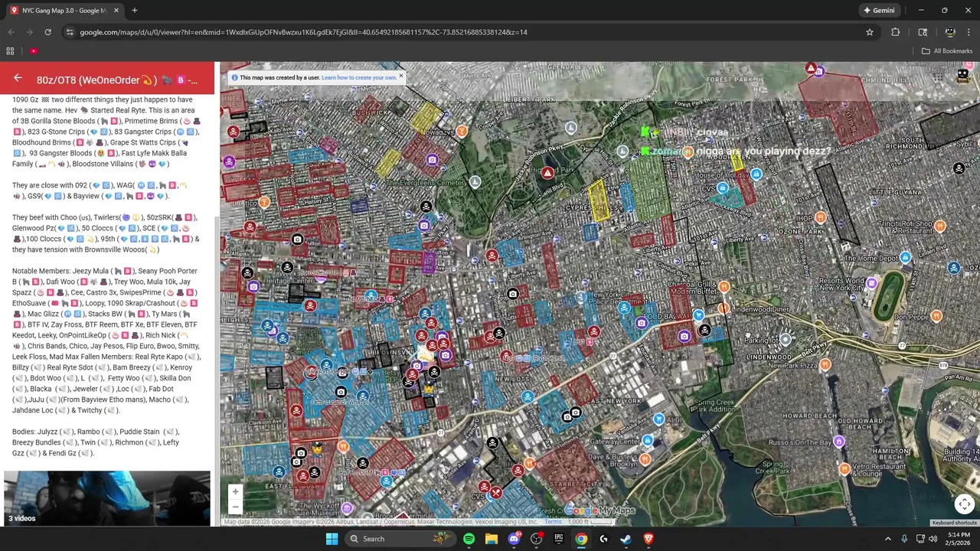Open the clock showing 5:14 PM

click(959, 539)
